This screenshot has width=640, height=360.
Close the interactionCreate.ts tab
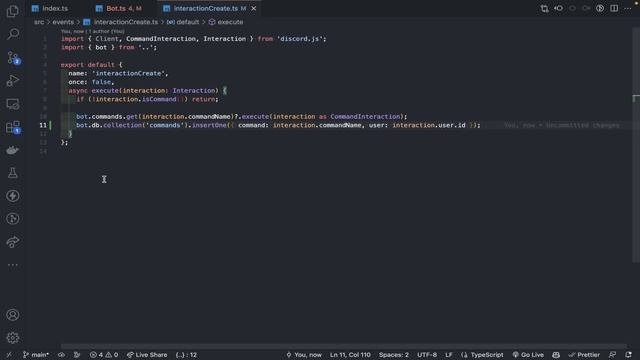click(x=253, y=8)
